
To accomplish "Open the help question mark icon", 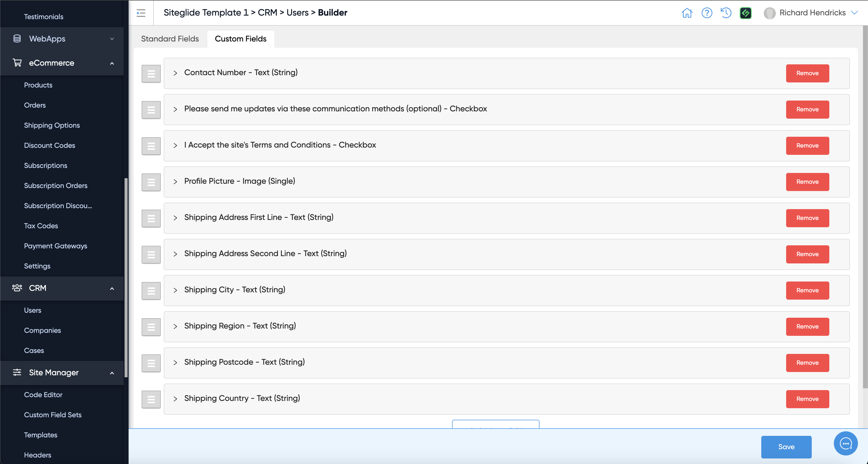I will [707, 13].
